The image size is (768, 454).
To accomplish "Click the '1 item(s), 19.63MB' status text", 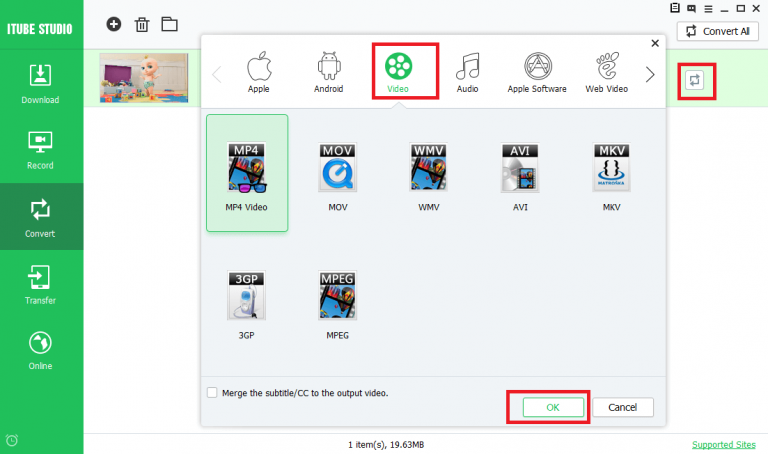I will [386, 445].
